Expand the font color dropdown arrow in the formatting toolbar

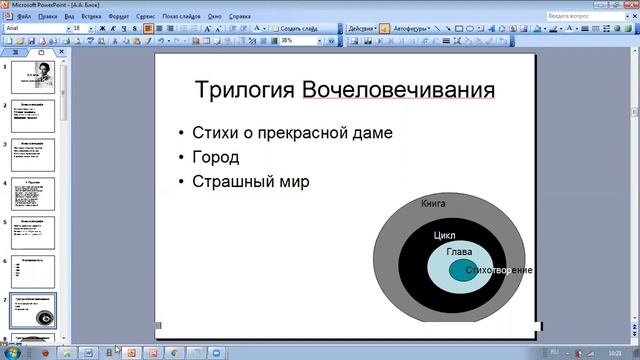264,28
